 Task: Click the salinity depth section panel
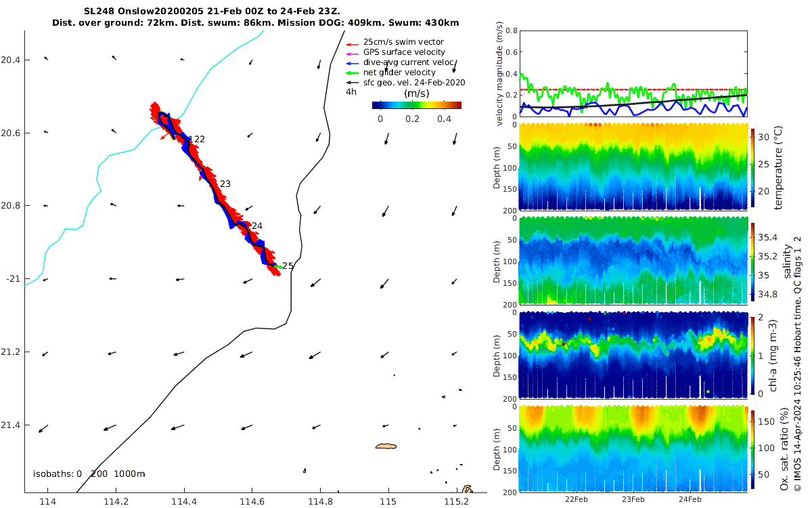[633, 261]
